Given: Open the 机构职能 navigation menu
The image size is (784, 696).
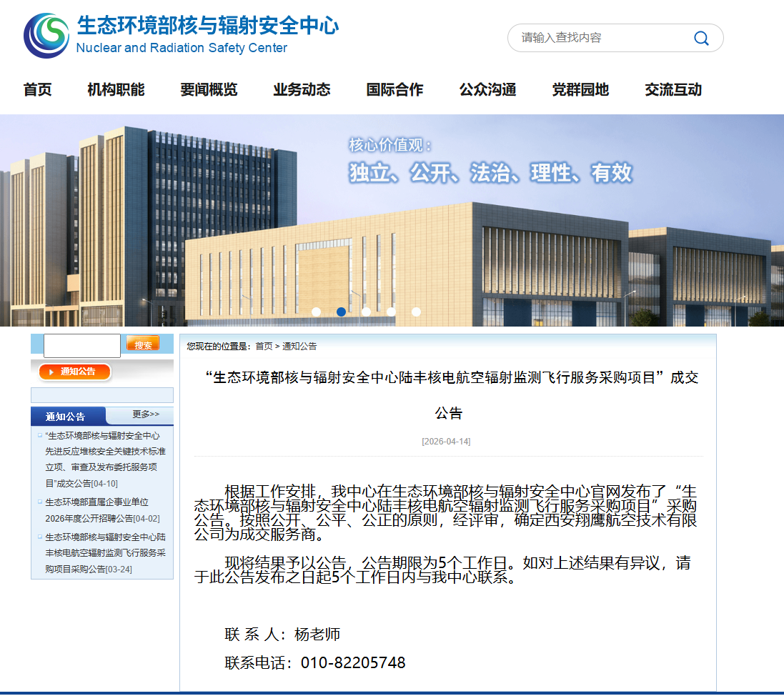Looking at the screenshot, I should pos(116,90).
